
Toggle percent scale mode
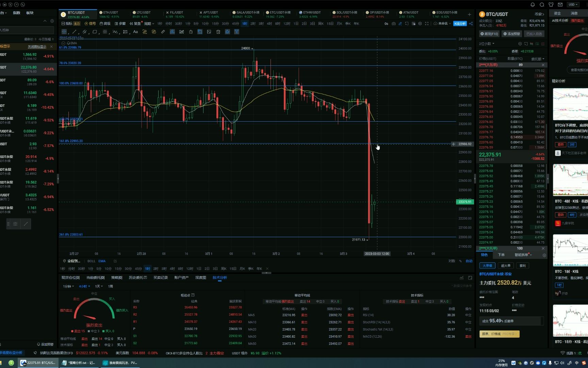pos(460,261)
